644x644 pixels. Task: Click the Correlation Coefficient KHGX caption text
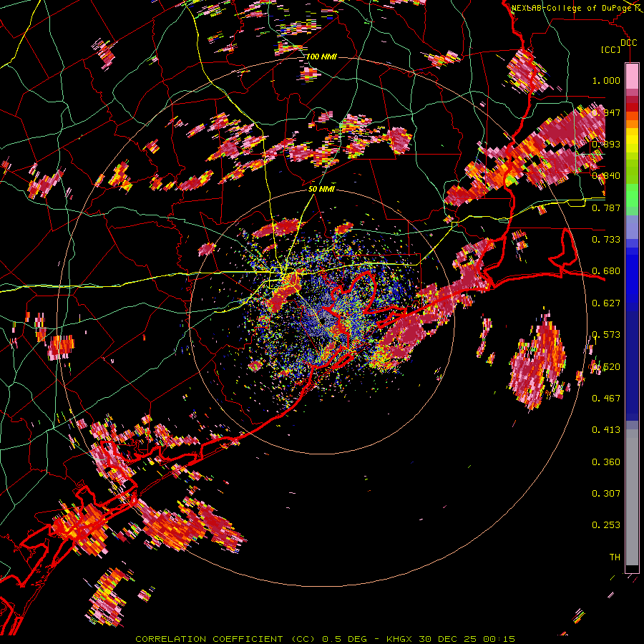point(325,639)
